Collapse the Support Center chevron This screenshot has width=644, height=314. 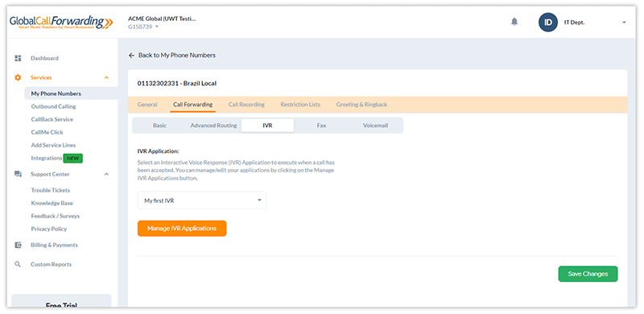[106, 174]
